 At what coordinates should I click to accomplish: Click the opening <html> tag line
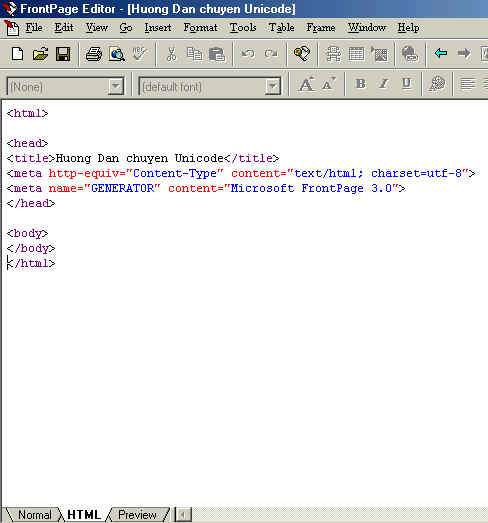click(x=27, y=113)
